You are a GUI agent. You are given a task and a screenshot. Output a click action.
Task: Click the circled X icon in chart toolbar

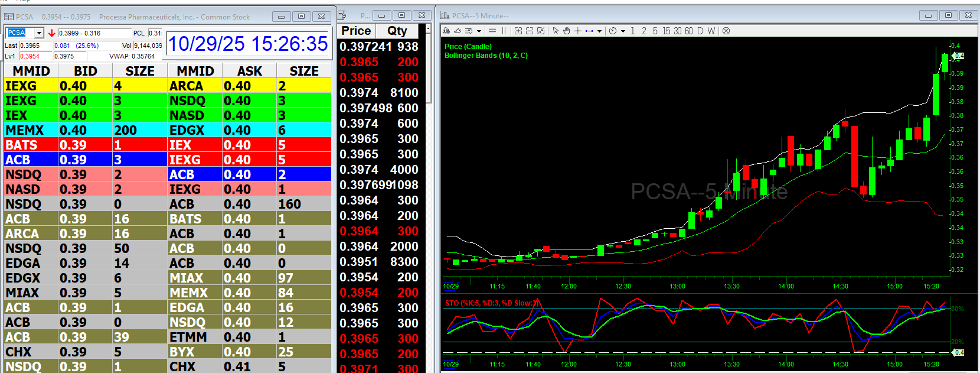pos(726,31)
